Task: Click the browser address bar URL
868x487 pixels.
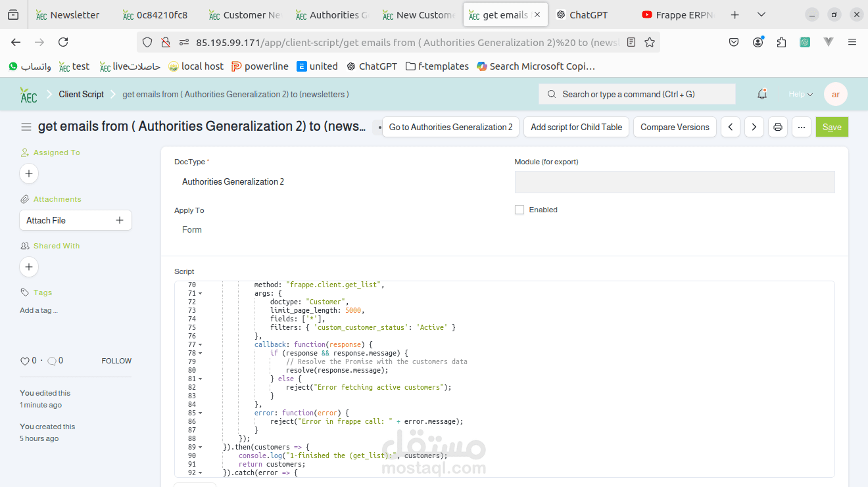Action: click(x=408, y=42)
